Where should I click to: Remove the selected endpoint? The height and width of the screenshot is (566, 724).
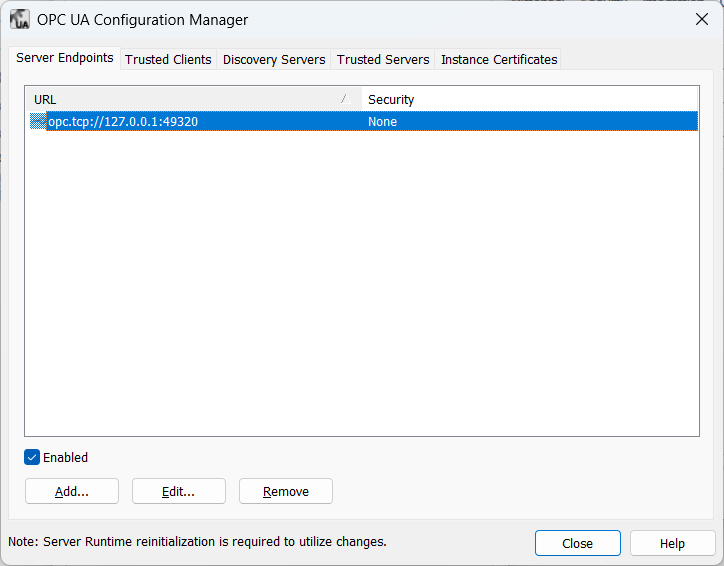285,491
